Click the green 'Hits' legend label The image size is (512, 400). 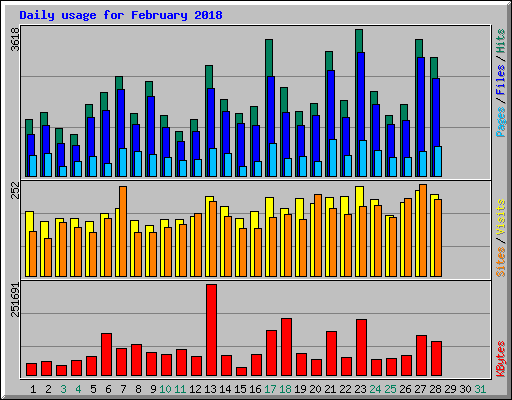point(501,41)
